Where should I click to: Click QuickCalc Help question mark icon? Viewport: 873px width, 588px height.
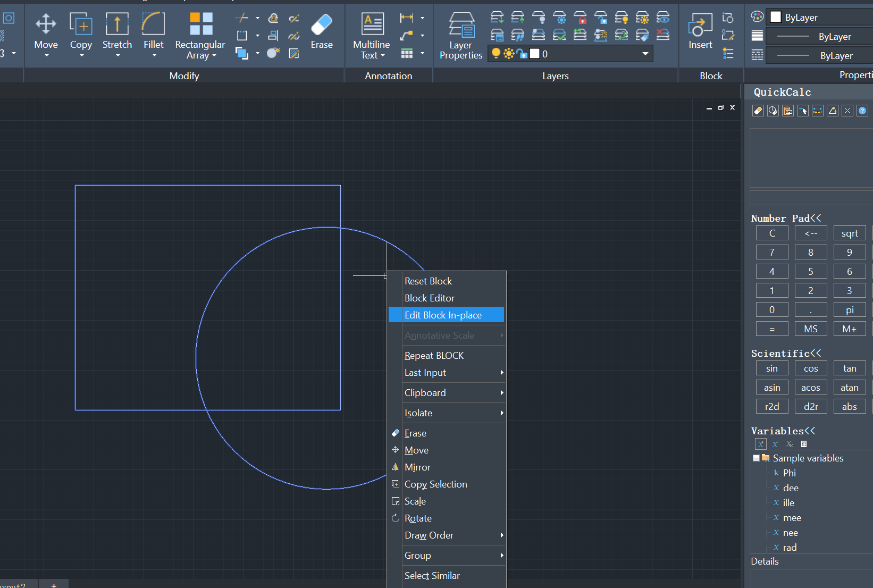pyautogui.click(x=862, y=111)
